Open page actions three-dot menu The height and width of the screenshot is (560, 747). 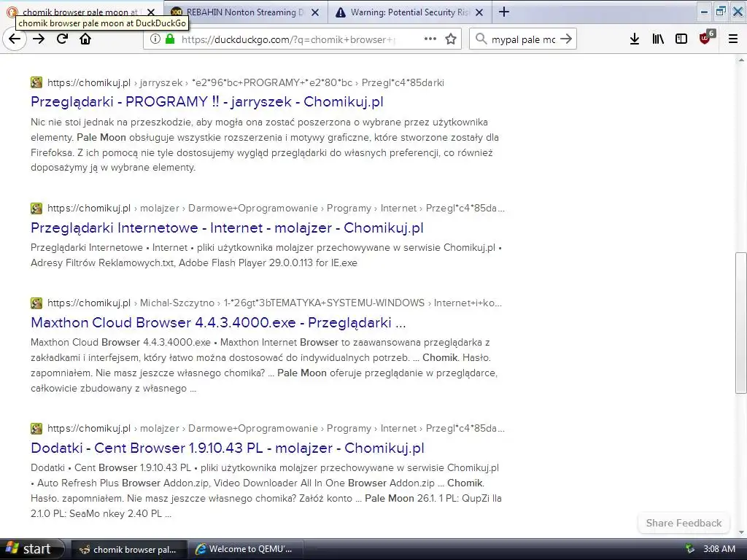tap(430, 39)
